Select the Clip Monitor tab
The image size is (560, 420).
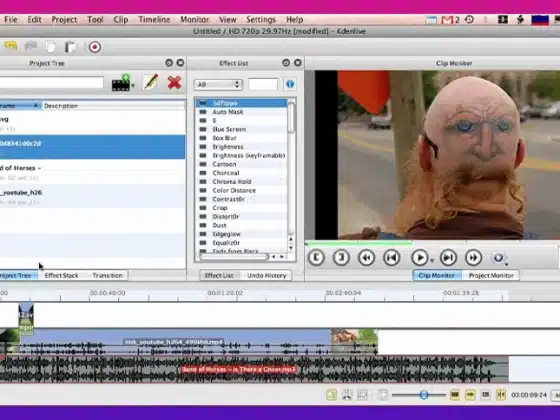tap(436, 275)
